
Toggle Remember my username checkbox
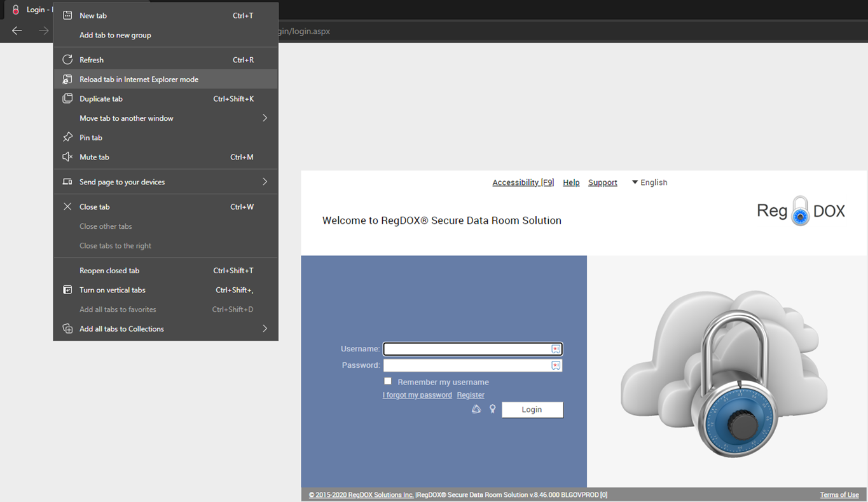pyautogui.click(x=388, y=381)
